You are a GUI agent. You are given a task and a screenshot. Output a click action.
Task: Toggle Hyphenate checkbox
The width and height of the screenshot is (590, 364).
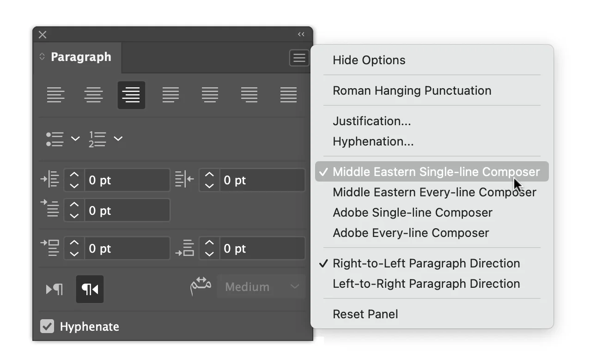pyautogui.click(x=47, y=326)
